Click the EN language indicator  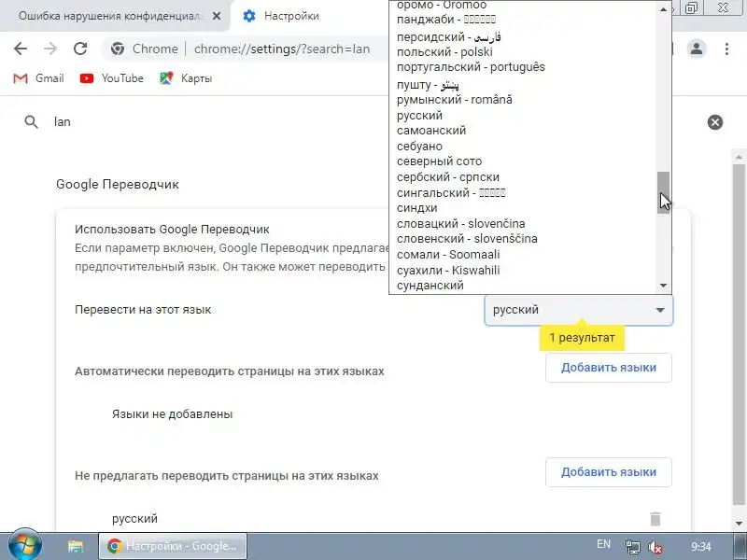pyautogui.click(x=603, y=544)
